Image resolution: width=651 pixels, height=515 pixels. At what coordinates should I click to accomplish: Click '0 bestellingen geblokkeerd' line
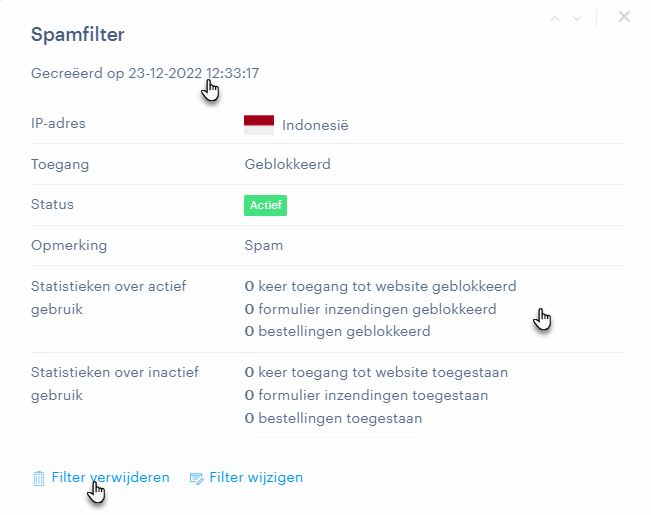(337, 331)
